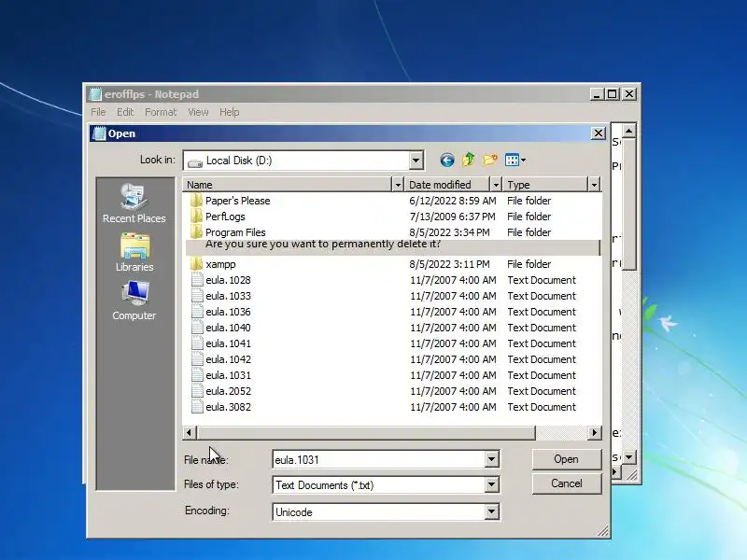Go up one folder level

coord(469,160)
